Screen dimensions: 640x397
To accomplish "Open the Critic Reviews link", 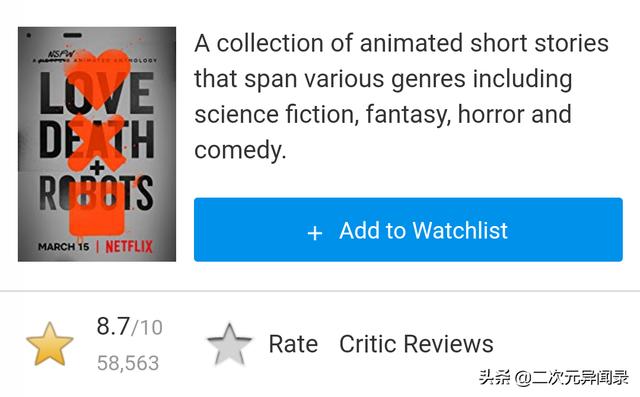I will (x=416, y=344).
